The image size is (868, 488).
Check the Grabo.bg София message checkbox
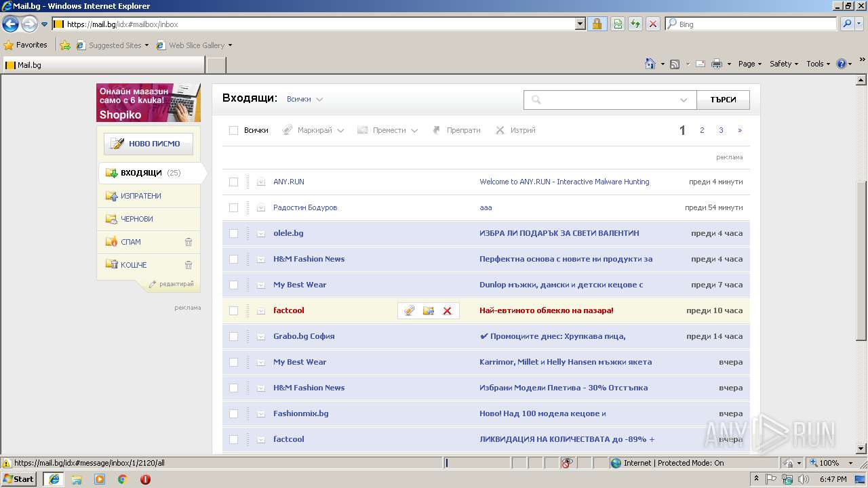[233, 336]
